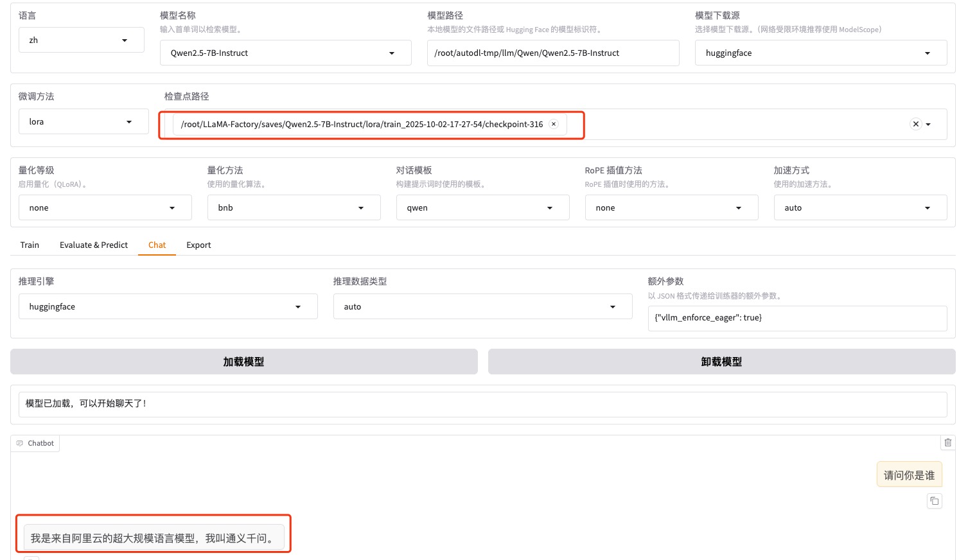Switch to the Train tab

30,245
